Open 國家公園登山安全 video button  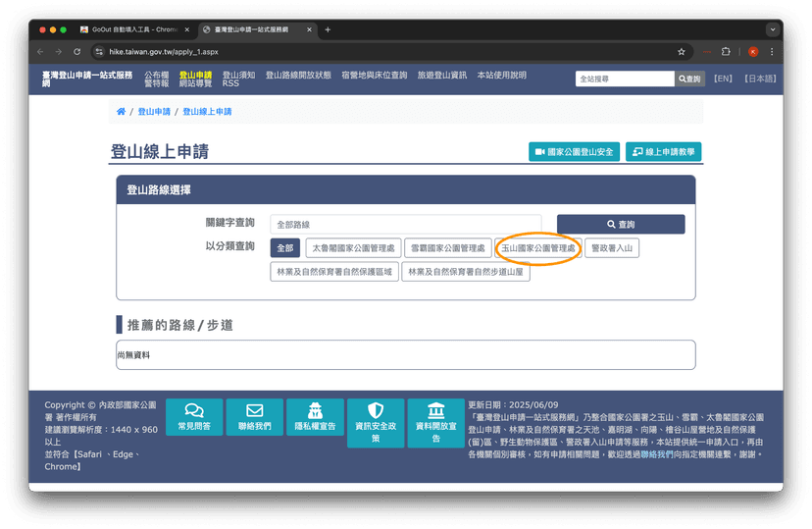(574, 152)
